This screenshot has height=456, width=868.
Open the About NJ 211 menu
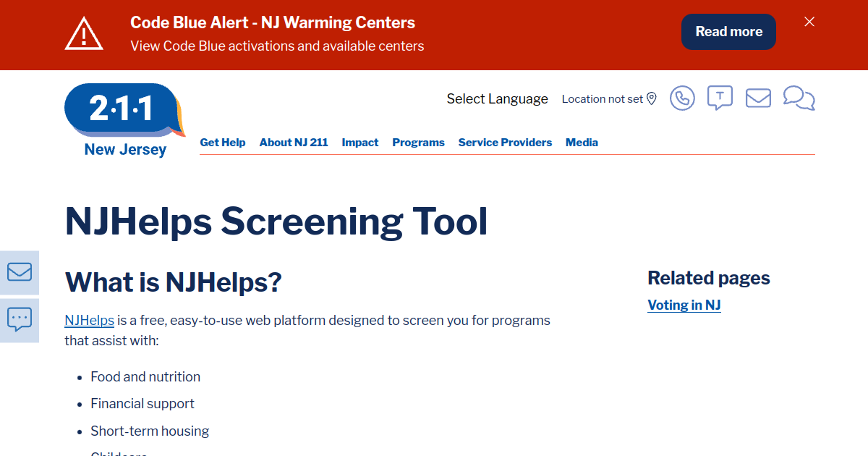pos(294,143)
